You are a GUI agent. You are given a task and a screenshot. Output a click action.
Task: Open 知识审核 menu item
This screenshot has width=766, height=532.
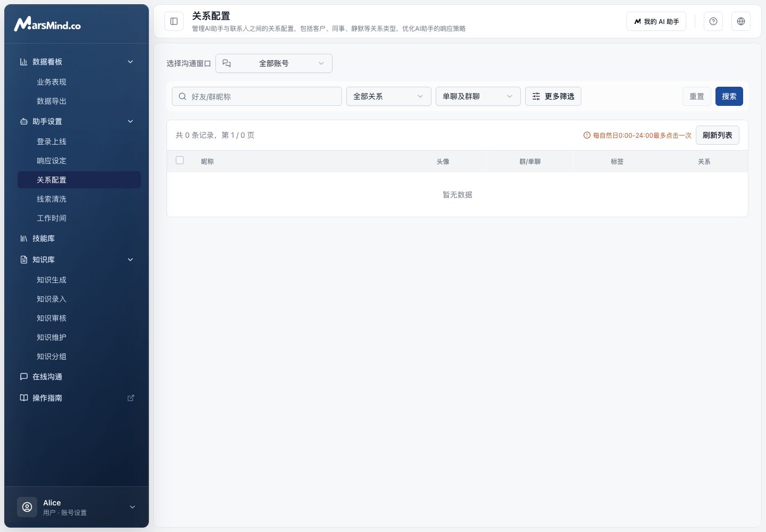tap(79, 318)
